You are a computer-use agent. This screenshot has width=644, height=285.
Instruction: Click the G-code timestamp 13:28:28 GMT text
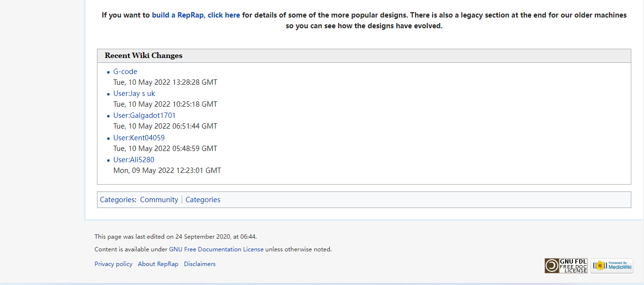click(x=165, y=82)
